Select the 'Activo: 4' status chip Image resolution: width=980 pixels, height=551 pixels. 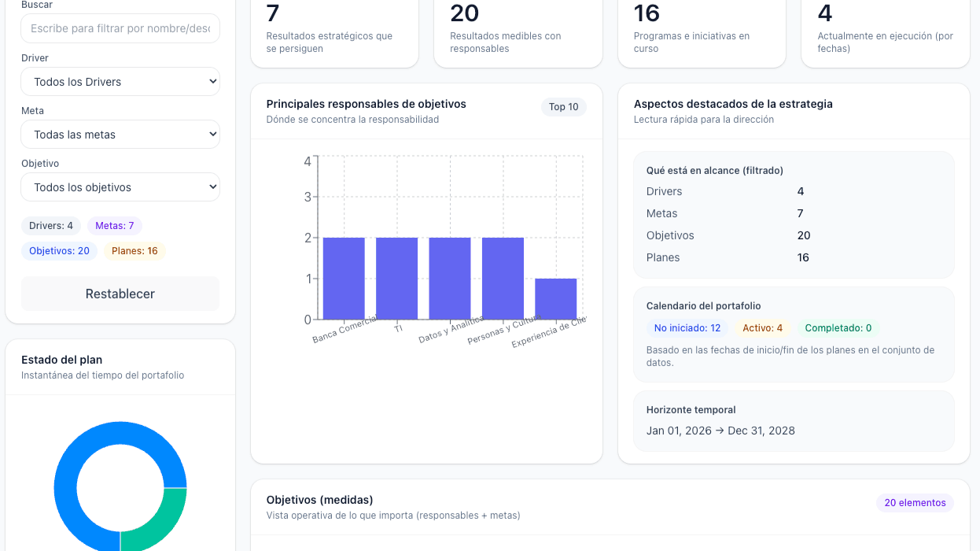tap(762, 327)
